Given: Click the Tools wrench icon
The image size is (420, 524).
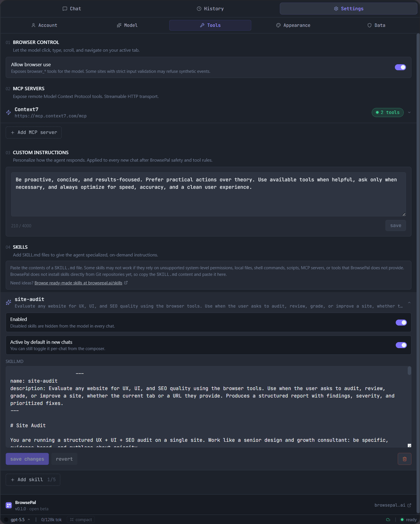Looking at the screenshot, I should [202, 25].
